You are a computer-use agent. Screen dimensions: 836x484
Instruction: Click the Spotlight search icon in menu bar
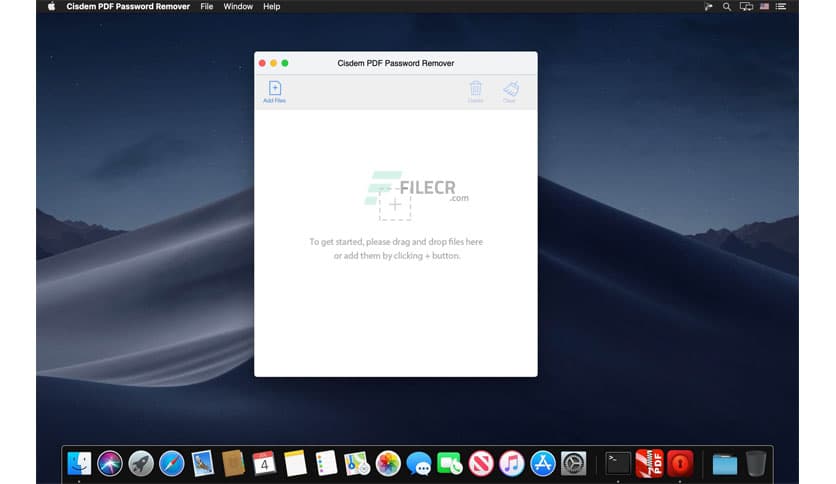click(x=726, y=6)
